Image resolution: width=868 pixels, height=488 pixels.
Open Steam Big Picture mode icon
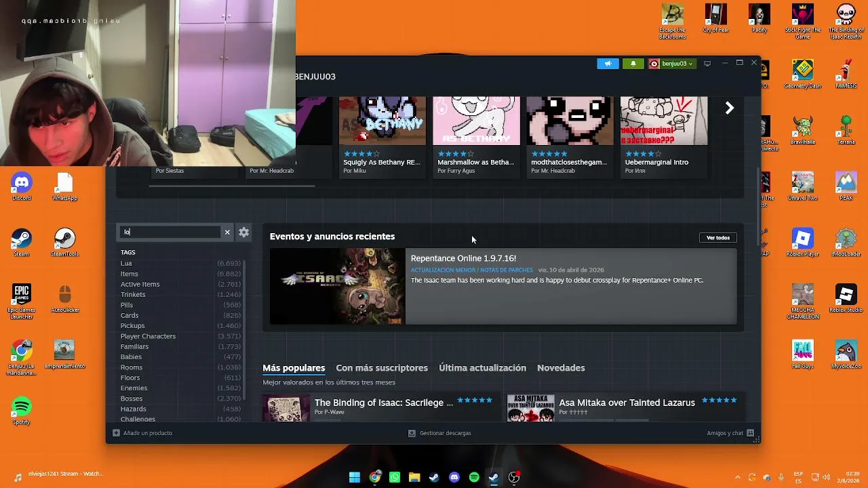(707, 64)
